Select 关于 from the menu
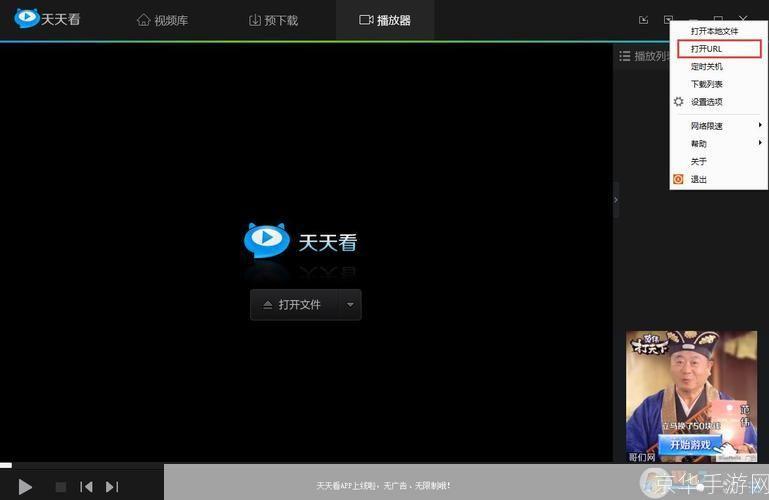 (698, 161)
